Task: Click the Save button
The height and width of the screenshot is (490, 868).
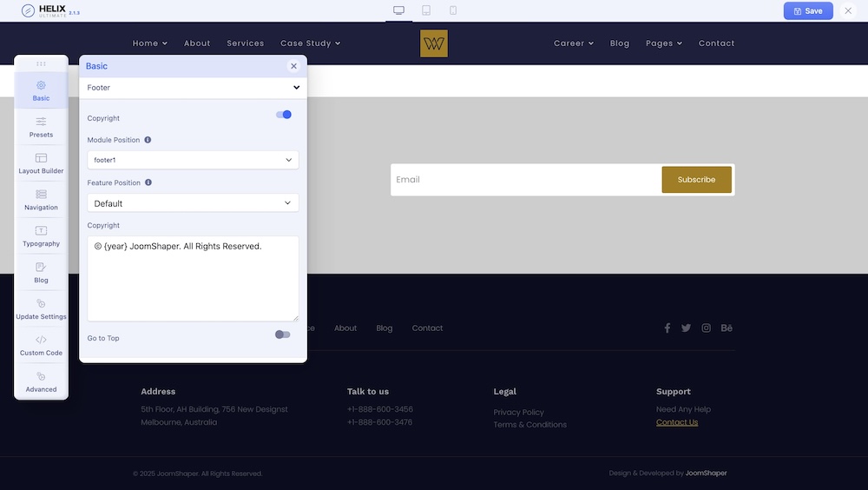Action: click(x=807, y=11)
